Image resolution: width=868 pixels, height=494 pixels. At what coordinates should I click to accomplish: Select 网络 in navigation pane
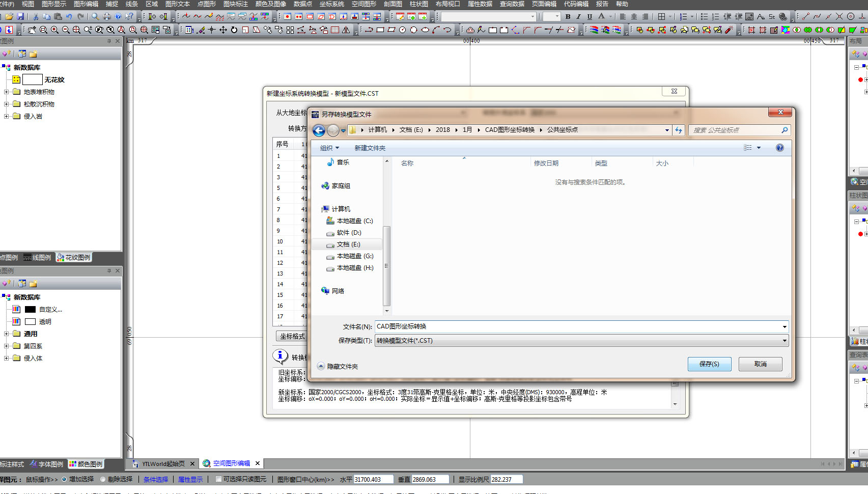[333, 291]
